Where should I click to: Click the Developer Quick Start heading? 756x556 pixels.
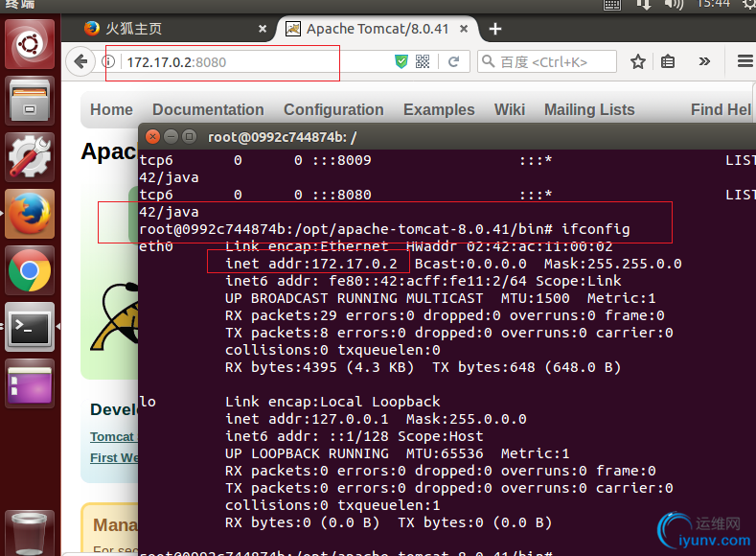click(114, 409)
